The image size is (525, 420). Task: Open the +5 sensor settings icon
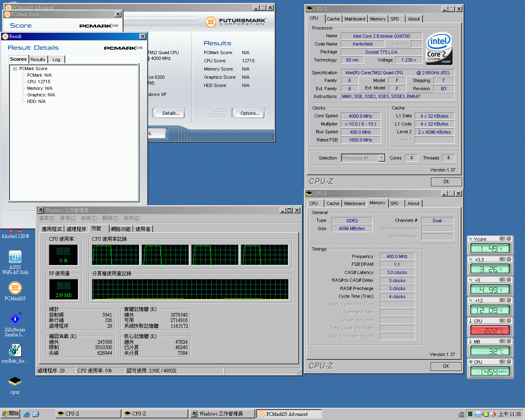502,280
